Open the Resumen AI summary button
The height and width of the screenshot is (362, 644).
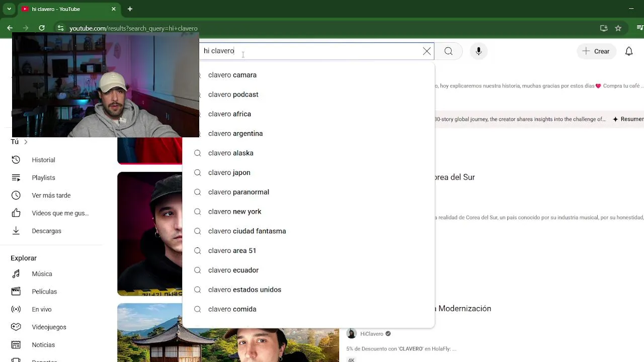coord(628,119)
